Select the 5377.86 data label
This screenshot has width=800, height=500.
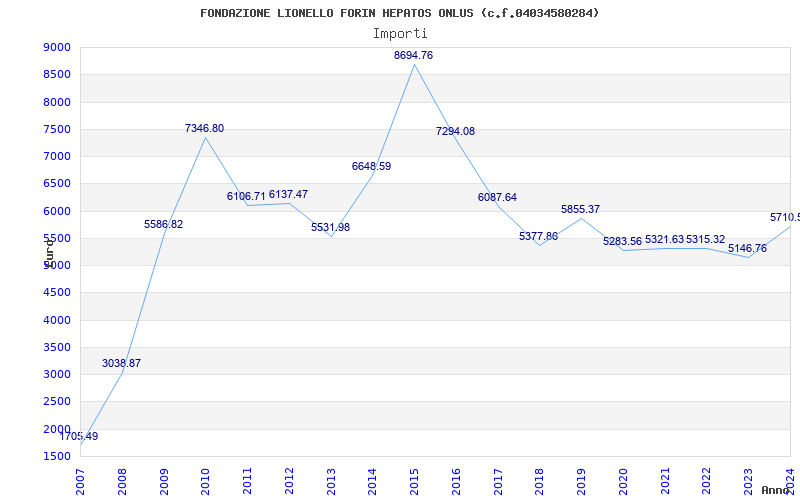[x=539, y=236]
